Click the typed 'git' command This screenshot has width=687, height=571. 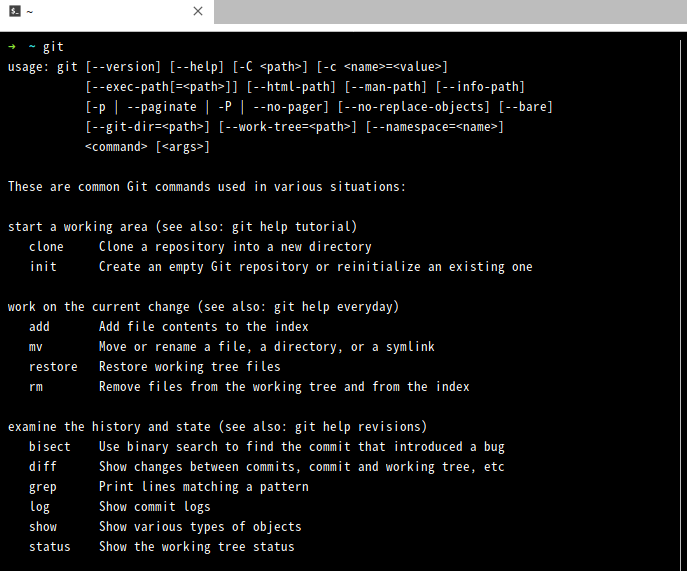point(53,47)
